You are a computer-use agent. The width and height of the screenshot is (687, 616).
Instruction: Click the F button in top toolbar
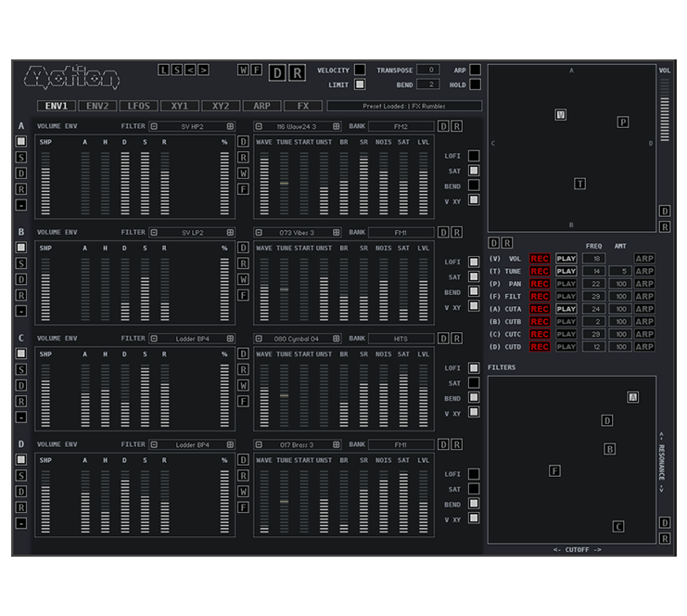coord(256,70)
